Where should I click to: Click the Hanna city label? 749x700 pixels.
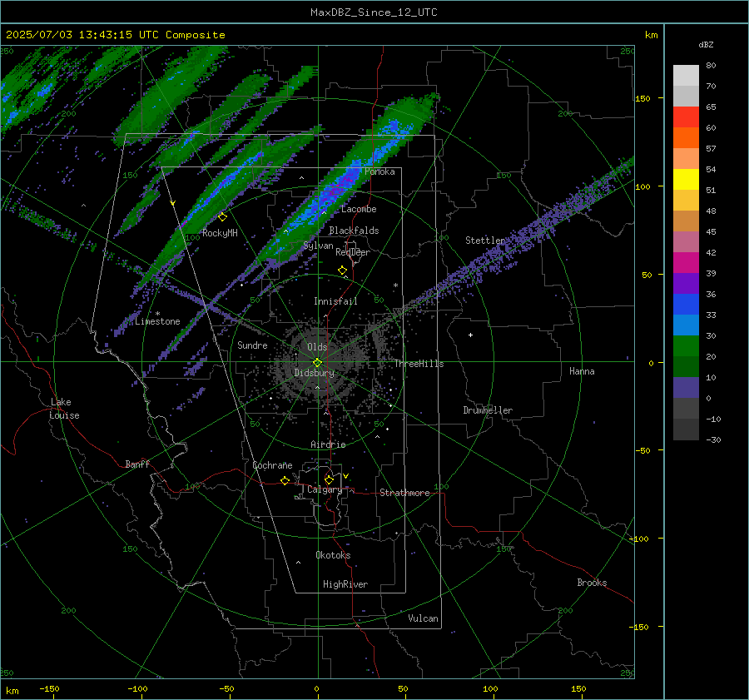point(582,371)
